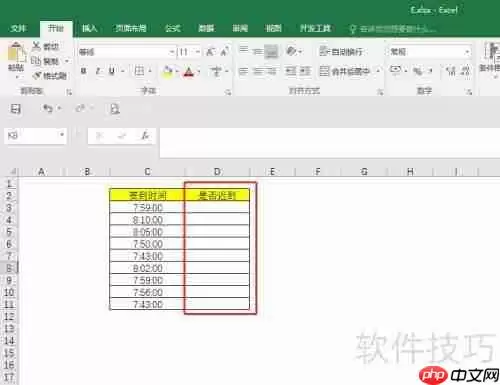Click the Select All corner triangle
Viewport: 500px width, 385px height.
point(13,172)
